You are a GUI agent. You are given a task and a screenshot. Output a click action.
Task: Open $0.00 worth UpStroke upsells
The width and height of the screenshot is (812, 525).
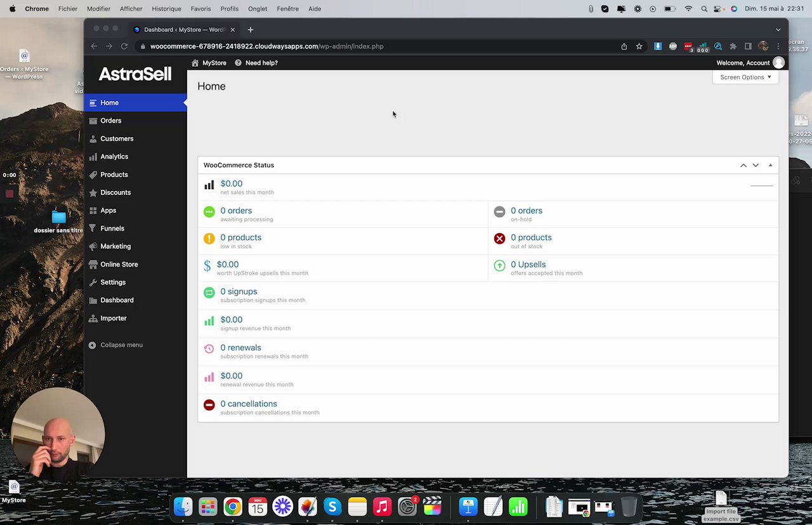(x=228, y=265)
